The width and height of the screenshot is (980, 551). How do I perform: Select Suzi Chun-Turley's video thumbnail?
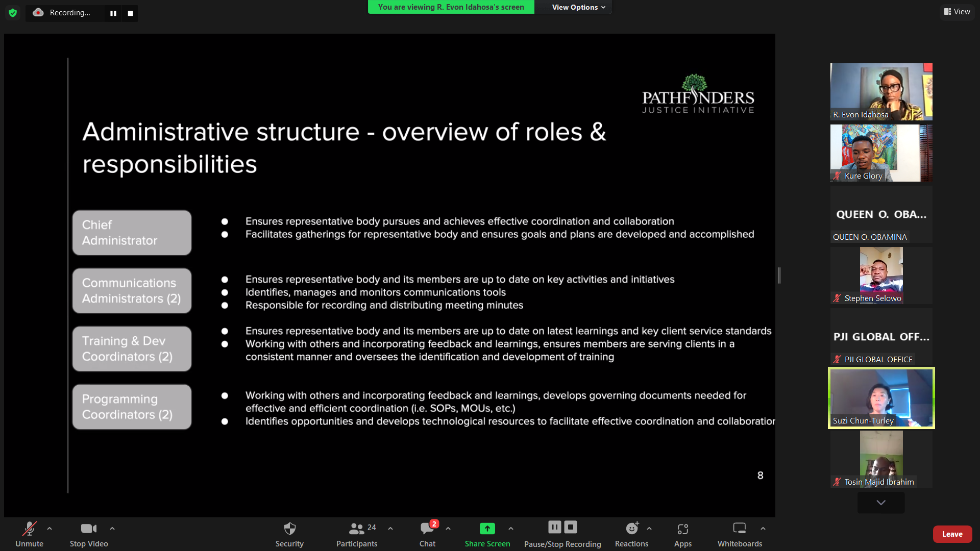click(881, 398)
